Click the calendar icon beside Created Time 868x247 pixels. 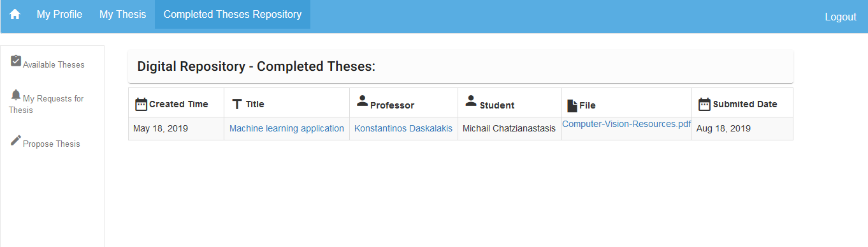(141, 104)
